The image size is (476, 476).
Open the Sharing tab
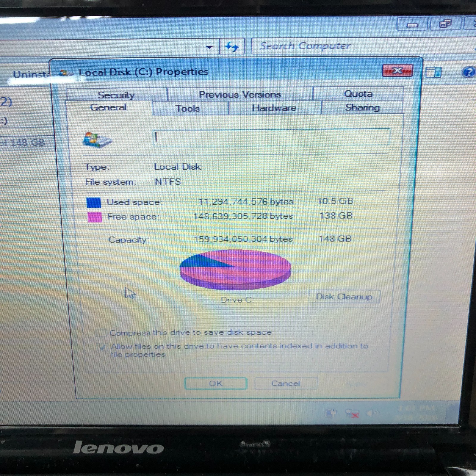(x=362, y=107)
